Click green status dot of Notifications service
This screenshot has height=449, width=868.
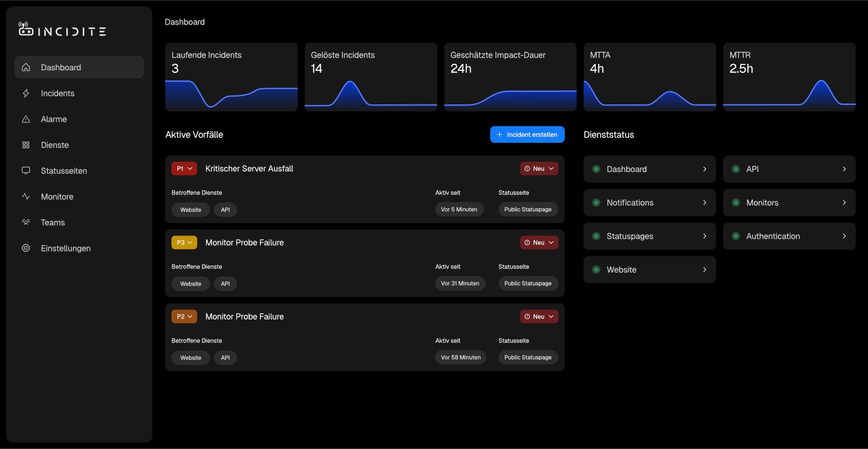596,202
